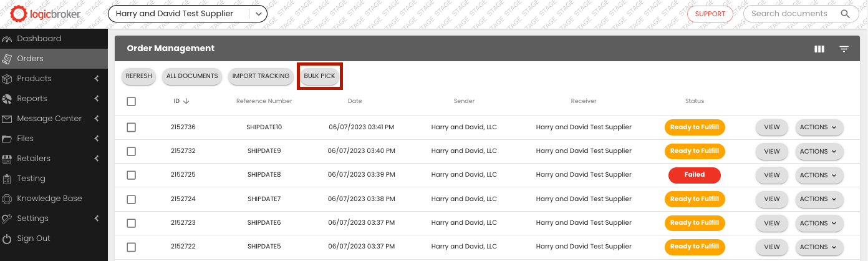This screenshot has width=868, height=261.
Task: Select the checkbox for order 2152725
Action: [131, 175]
